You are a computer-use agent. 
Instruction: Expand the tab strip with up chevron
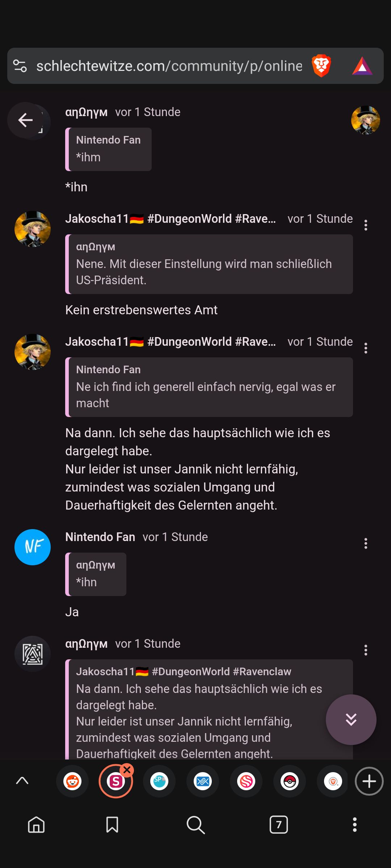click(22, 780)
